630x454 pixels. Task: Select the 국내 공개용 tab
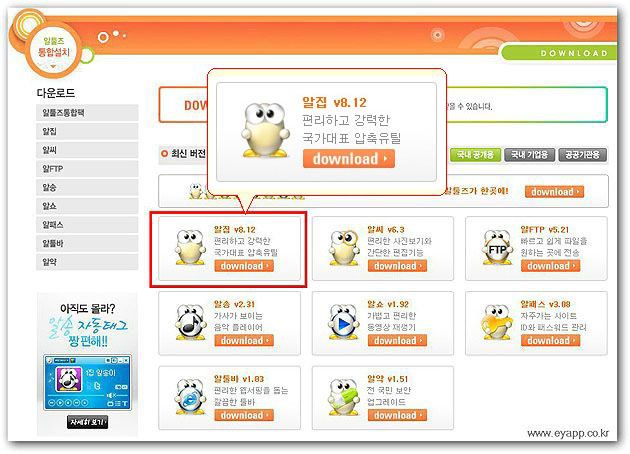475,155
